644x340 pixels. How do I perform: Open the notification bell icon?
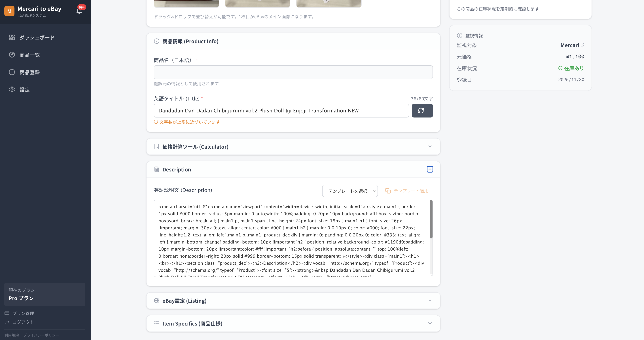click(x=79, y=11)
